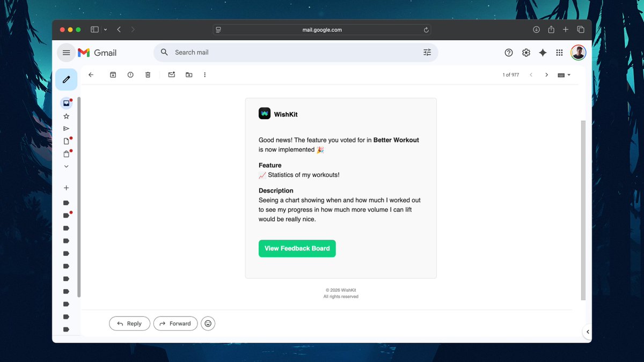Click the Compose pencil button
The image size is (644, 362).
click(66, 79)
